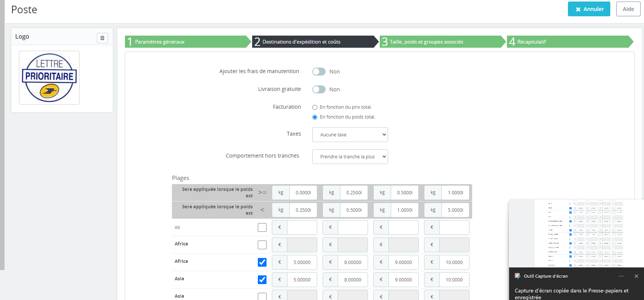The height and width of the screenshot is (300, 644).
Task: Delete the logo with trash icon
Action: tap(102, 38)
